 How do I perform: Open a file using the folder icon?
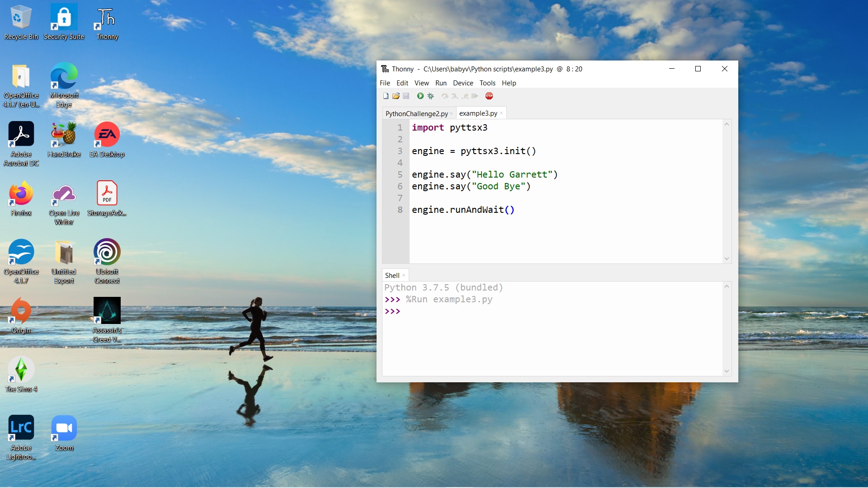(x=396, y=96)
